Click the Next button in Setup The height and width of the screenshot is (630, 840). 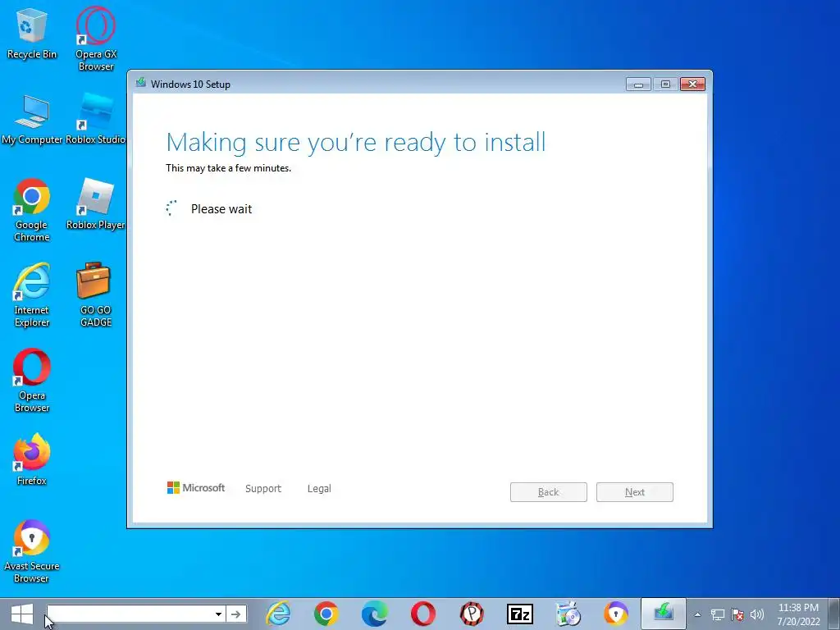[635, 492]
